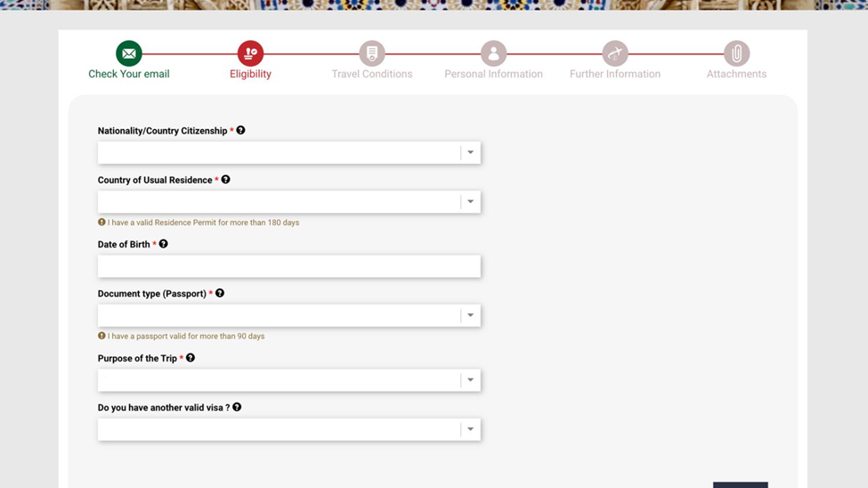Expand the Country of Usual Residence dropdown arrow
The width and height of the screenshot is (868, 488).
(471, 201)
